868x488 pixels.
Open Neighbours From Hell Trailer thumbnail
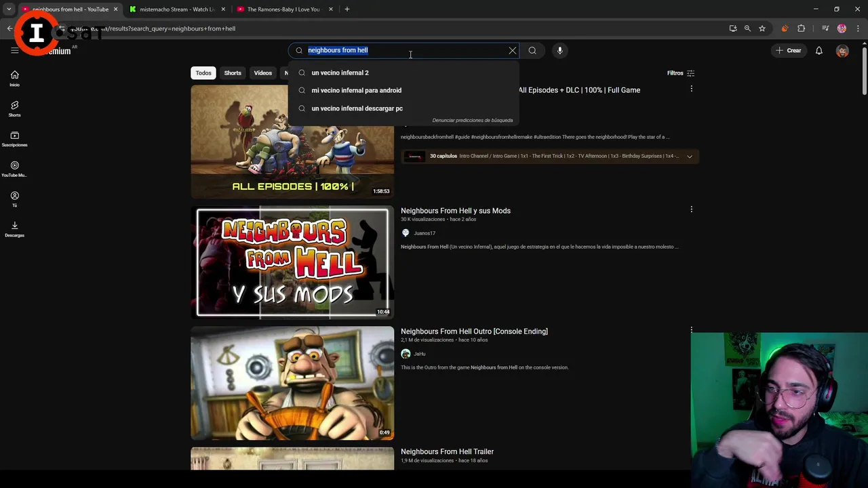click(292, 458)
